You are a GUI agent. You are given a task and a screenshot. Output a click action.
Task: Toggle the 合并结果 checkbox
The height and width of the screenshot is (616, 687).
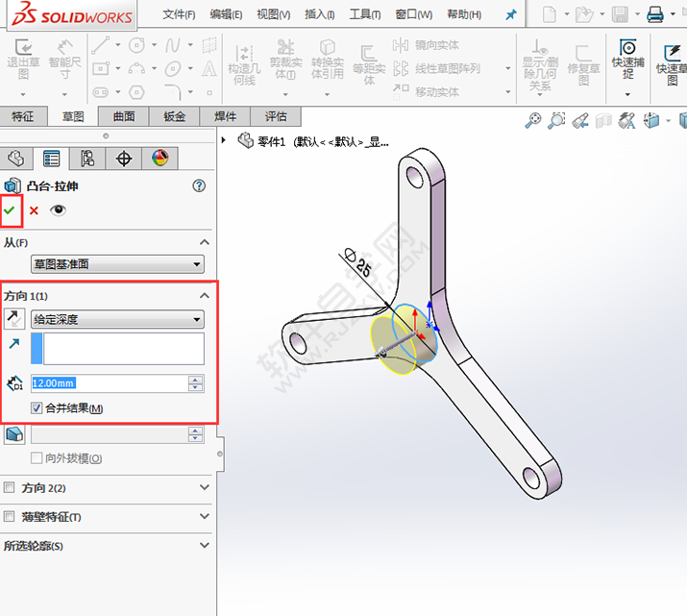click(37, 408)
